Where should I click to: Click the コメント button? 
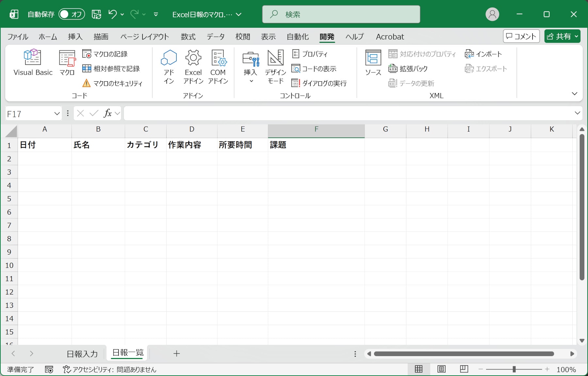[521, 36]
